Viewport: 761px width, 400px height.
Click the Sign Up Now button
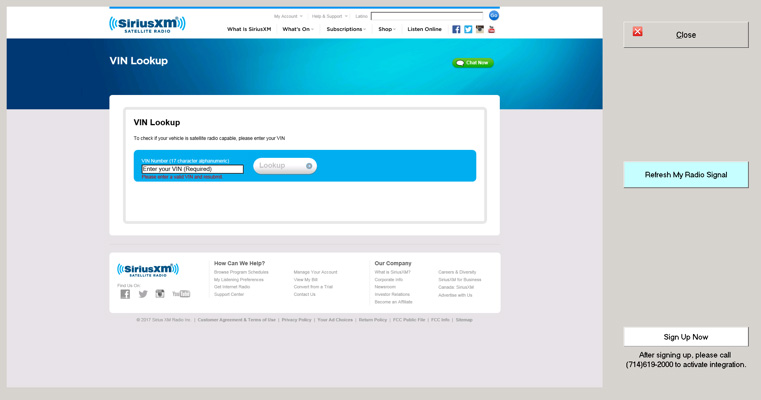[x=686, y=337]
